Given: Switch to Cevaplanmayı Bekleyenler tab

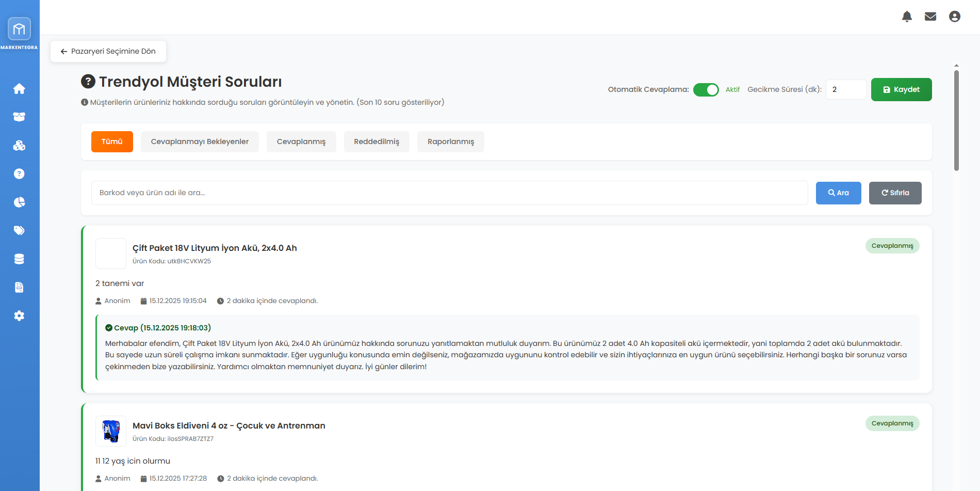Looking at the screenshot, I should pos(200,142).
